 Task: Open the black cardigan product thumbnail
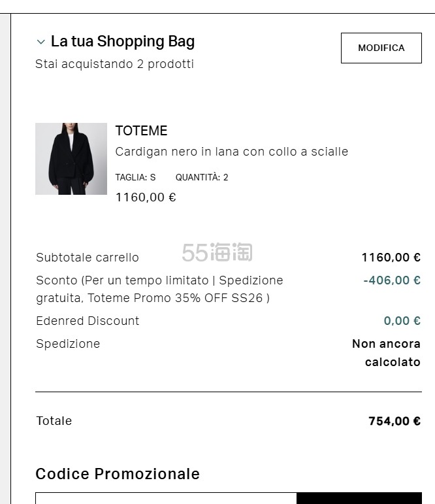point(71,159)
